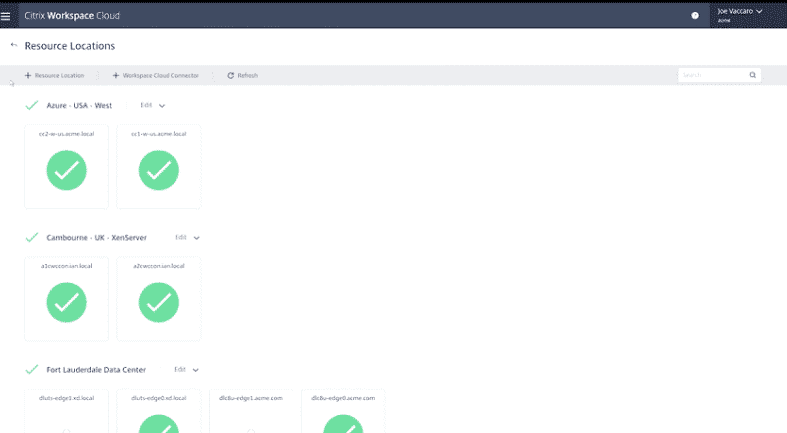Open the Joe Vaccaro account menu
Image resolution: width=787 pixels, height=433 pixels.
click(740, 14)
